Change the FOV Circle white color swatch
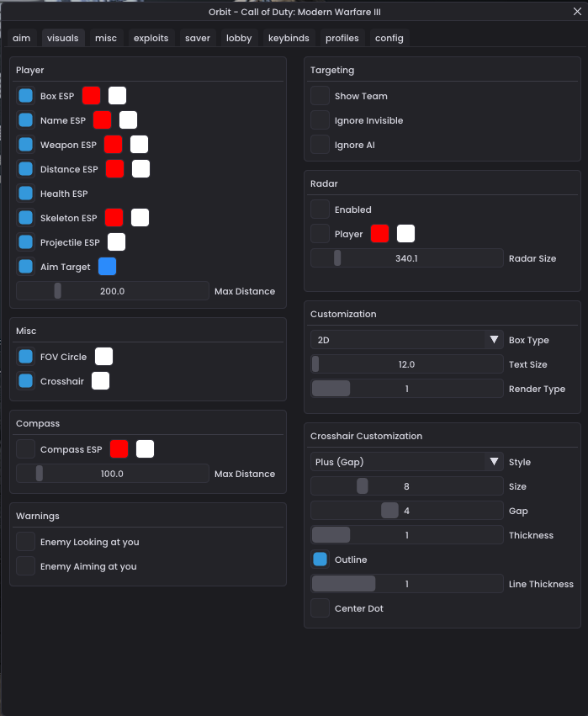This screenshot has height=716, width=588. 103,357
